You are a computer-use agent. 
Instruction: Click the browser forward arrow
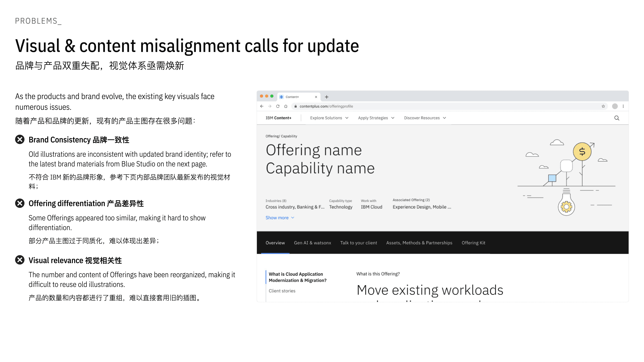tap(270, 106)
